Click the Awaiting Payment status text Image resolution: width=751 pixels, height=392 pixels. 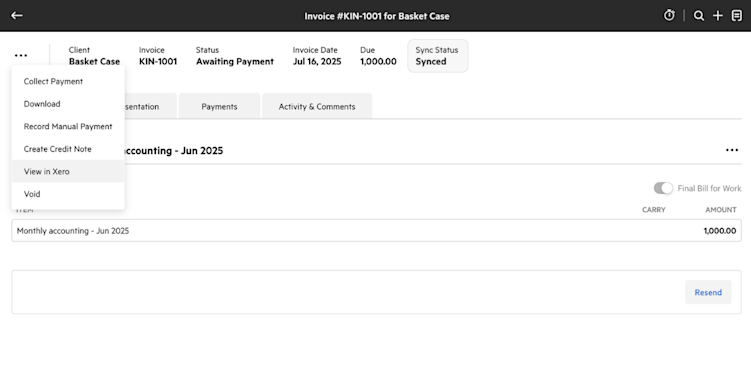(x=235, y=61)
